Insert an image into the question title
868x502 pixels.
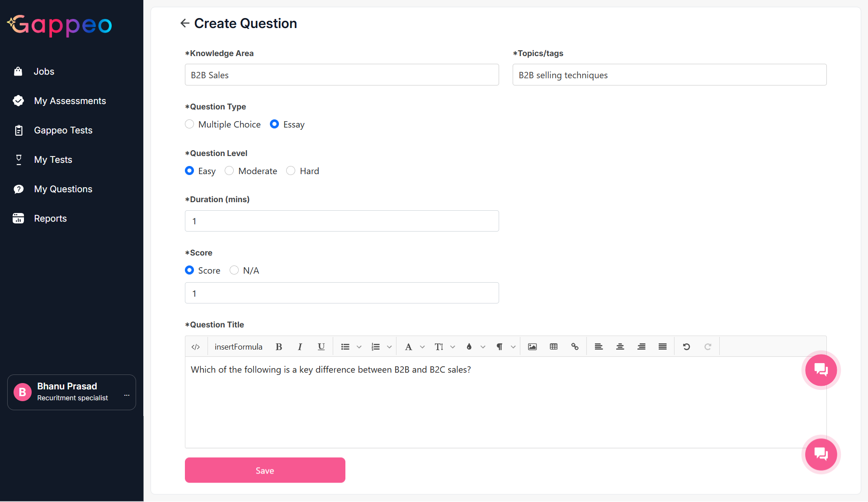(532, 347)
